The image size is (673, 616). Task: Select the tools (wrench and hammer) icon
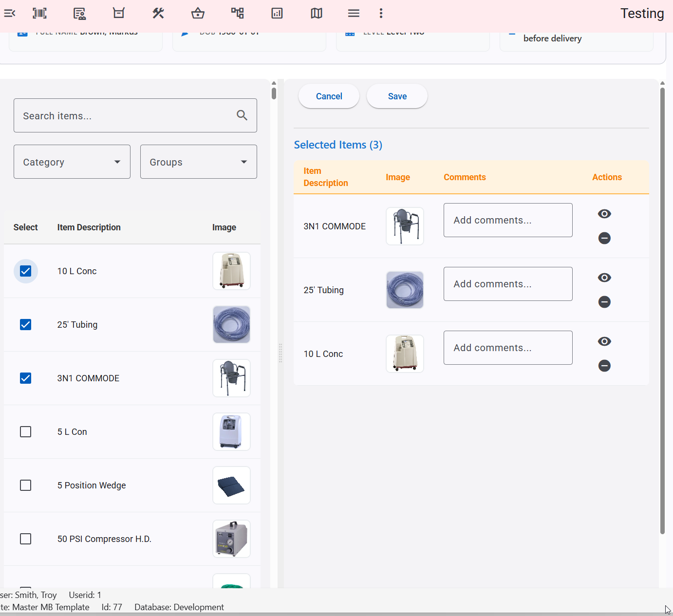(158, 13)
